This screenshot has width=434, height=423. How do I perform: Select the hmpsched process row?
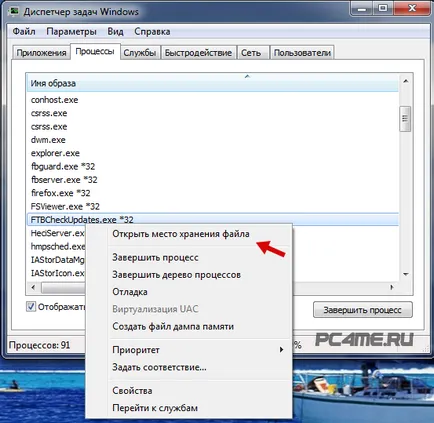point(57,246)
